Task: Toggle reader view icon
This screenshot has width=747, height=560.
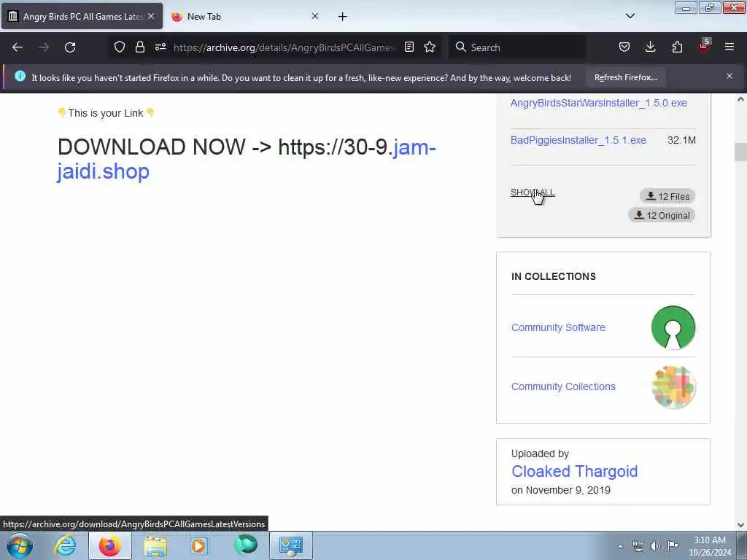Action: 409,47
